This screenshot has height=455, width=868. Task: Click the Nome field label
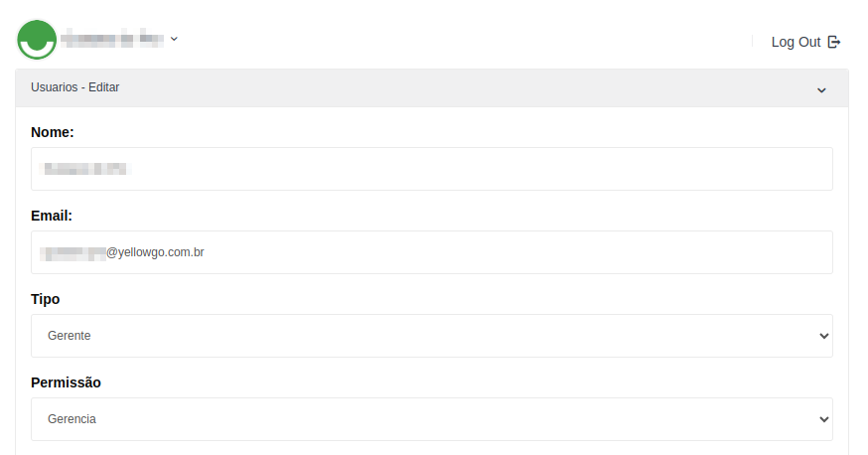pyautogui.click(x=53, y=132)
